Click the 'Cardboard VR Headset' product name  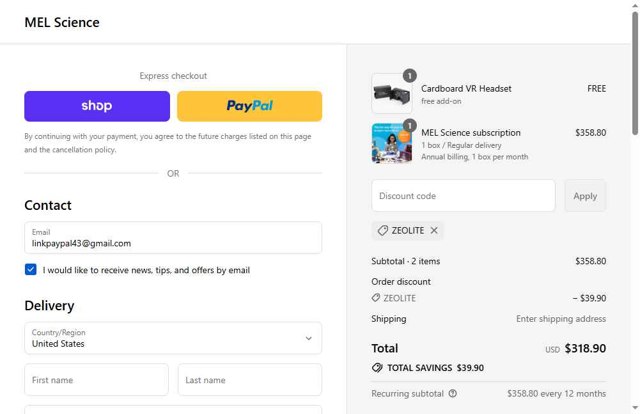[466, 89]
